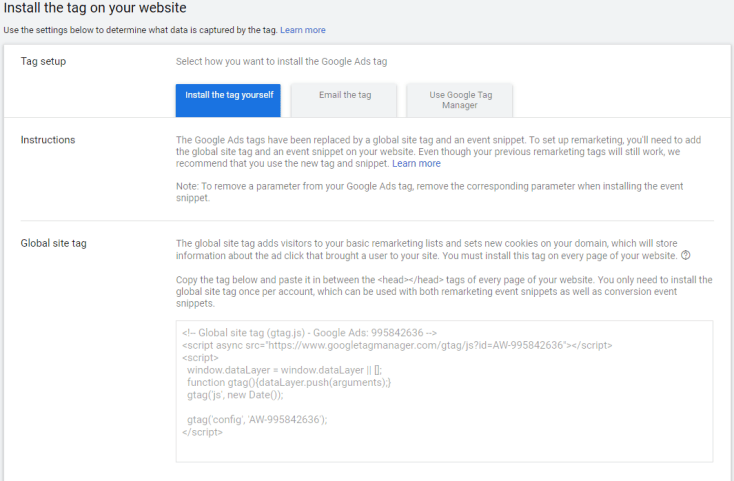Click the Global site tag comment line

309,333
